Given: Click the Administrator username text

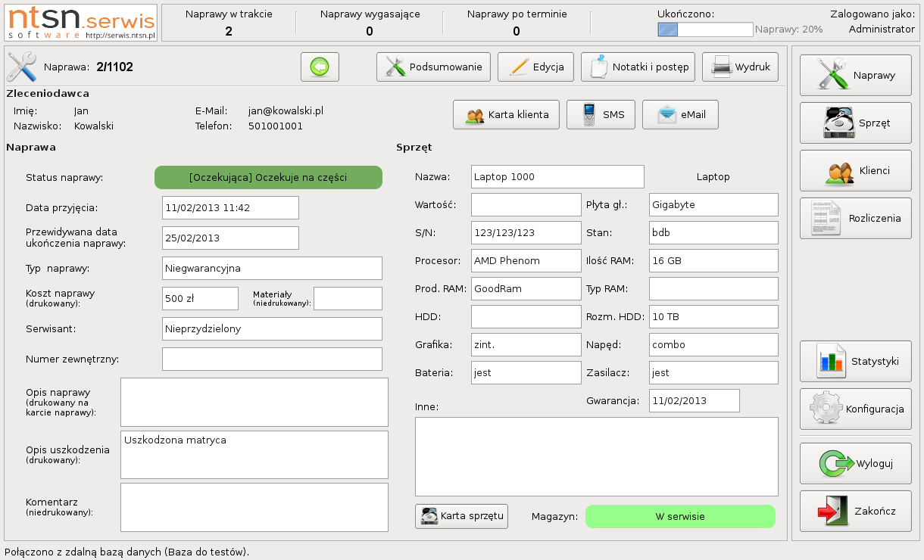Looking at the screenshot, I should click(882, 29).
